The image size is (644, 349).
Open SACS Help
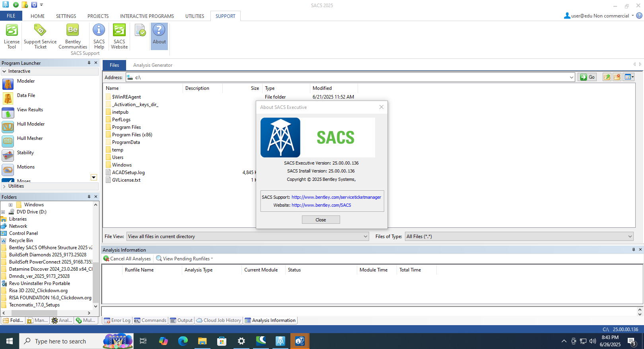point(99,36)
